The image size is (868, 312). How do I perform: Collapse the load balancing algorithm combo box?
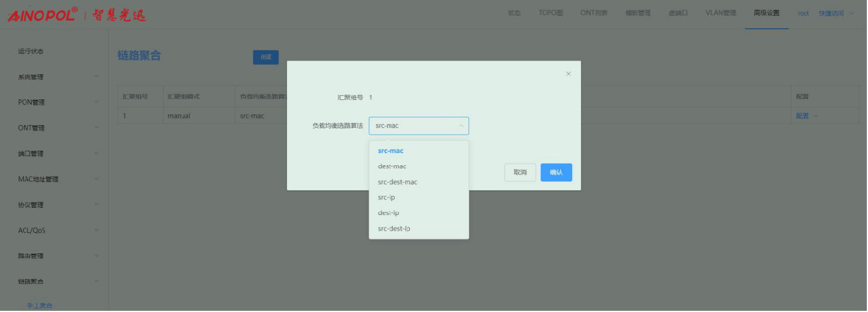click(x=460, y=126)
